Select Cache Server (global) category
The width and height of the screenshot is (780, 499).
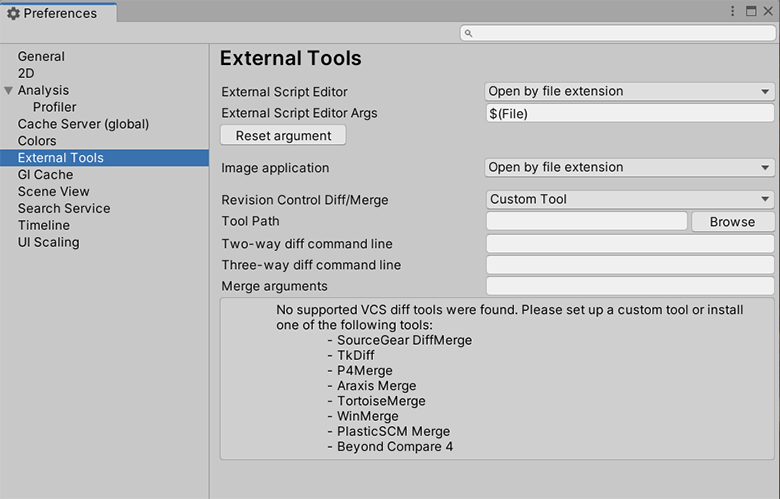click(83, 124)
